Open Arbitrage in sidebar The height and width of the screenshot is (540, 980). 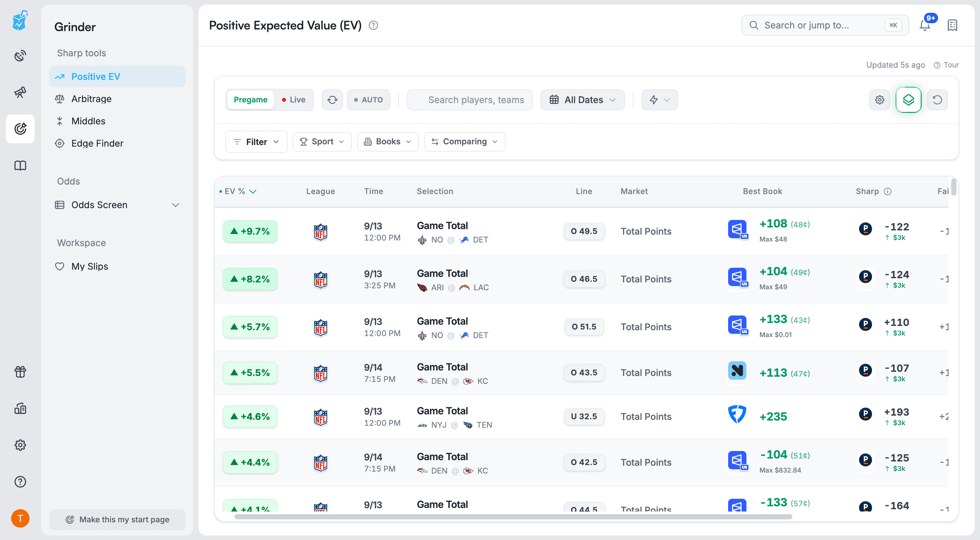point(117,99)
